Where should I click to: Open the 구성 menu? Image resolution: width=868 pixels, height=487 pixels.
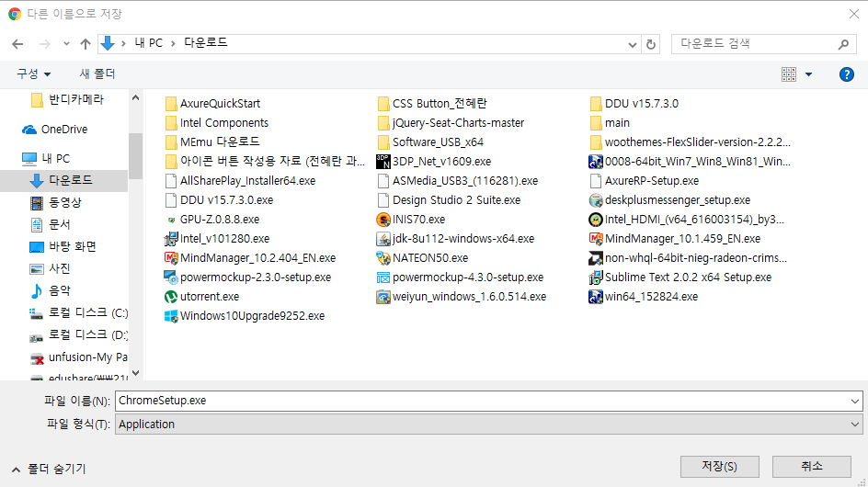[x=33, y=74]
